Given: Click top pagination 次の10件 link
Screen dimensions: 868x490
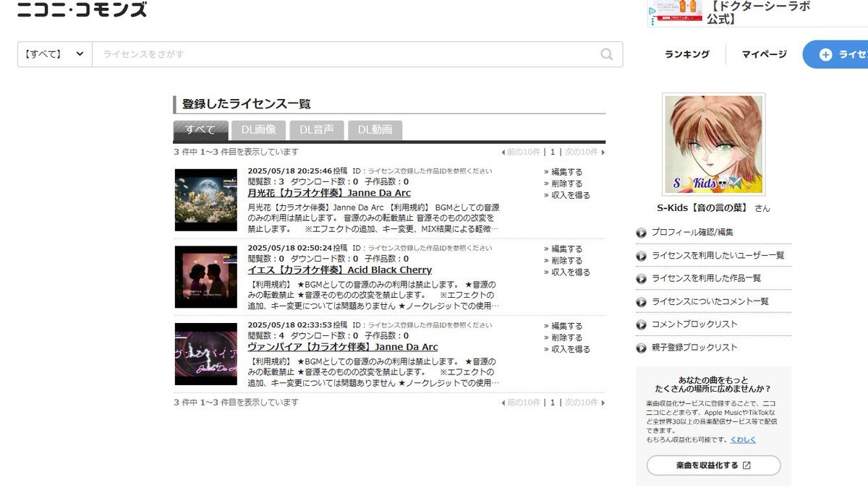Looking at the screenshot, I should tap(582, 152).
